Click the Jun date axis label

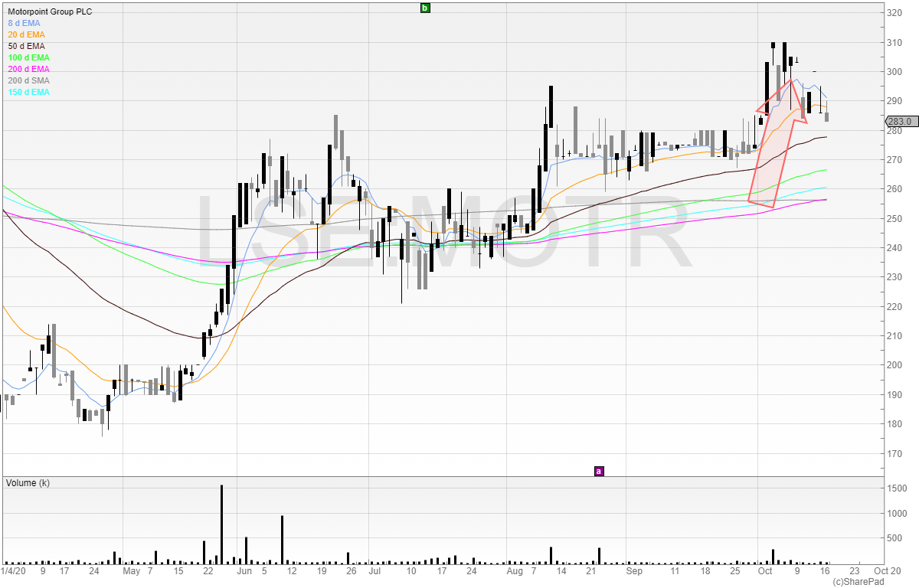pyautogui.click(x=244, y=571)
